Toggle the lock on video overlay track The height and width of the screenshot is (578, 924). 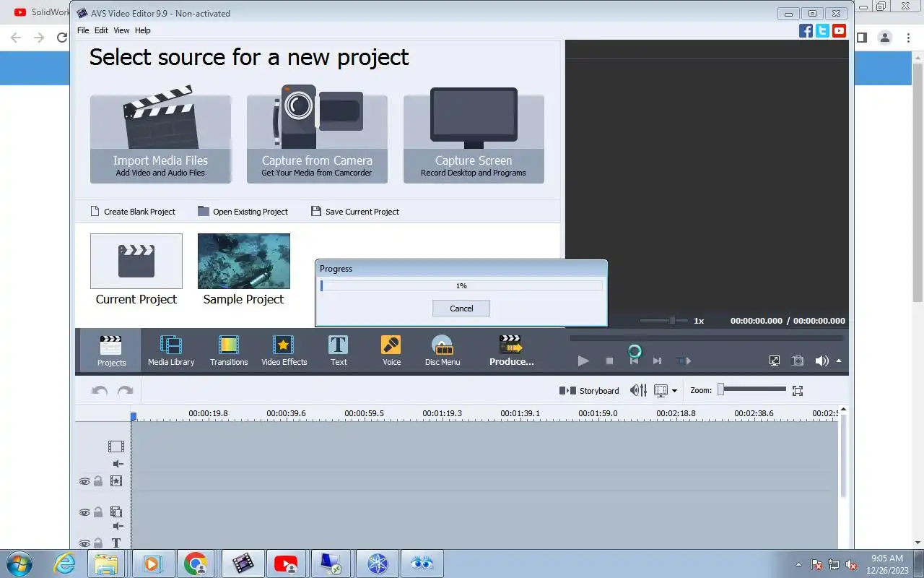pos(98,512)
